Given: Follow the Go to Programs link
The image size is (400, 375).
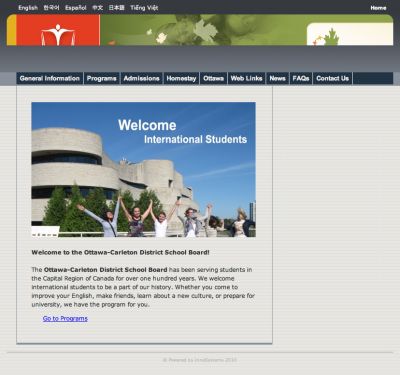Looking at the screenshot, I should point(65,319).
